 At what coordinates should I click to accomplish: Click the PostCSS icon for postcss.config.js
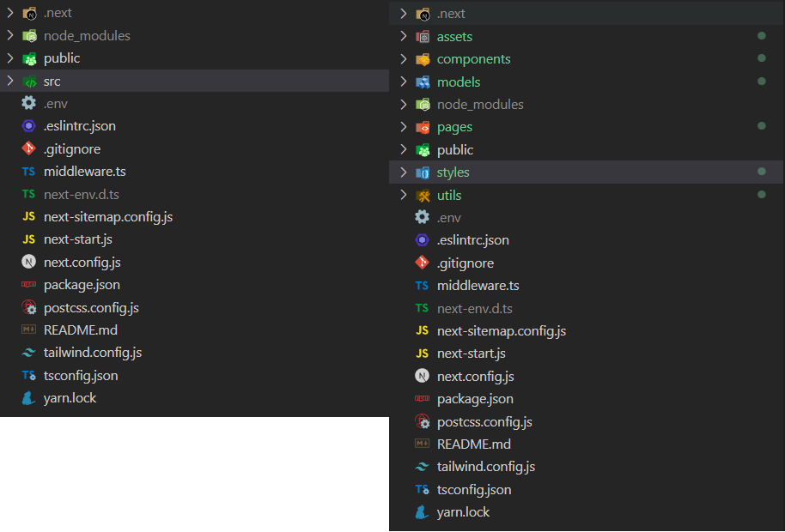tap(27, 307)
